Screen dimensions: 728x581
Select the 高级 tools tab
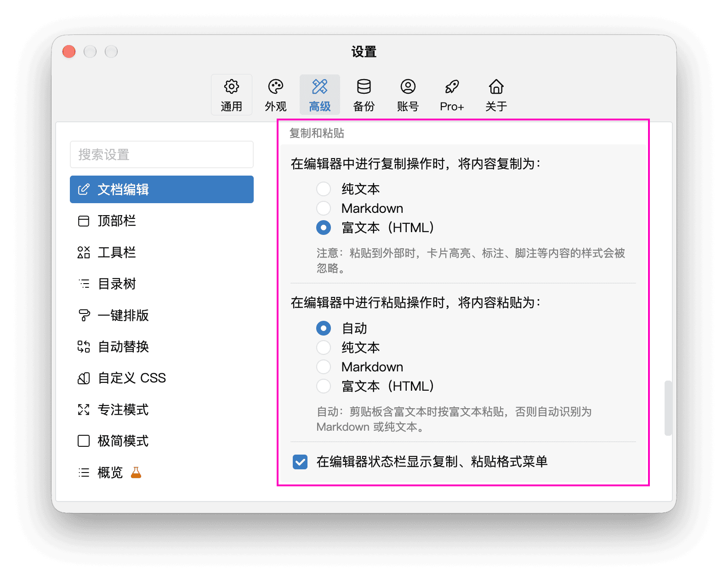320,95
